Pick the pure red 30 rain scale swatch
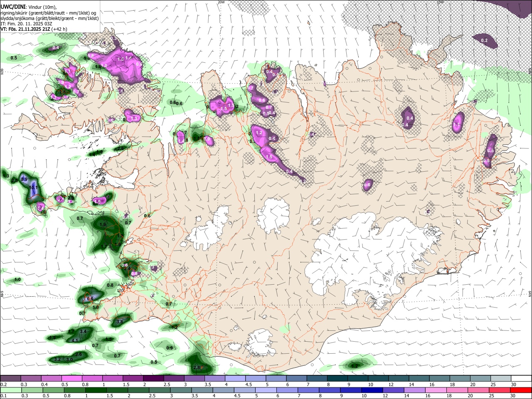532x399 pixels. pos(521,389)
